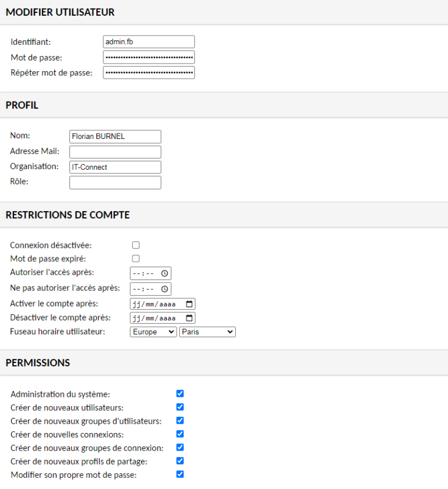Open the 'Paris' city dropdown
The height and width of the screenshot is (489, 448).
click(208, 331)
